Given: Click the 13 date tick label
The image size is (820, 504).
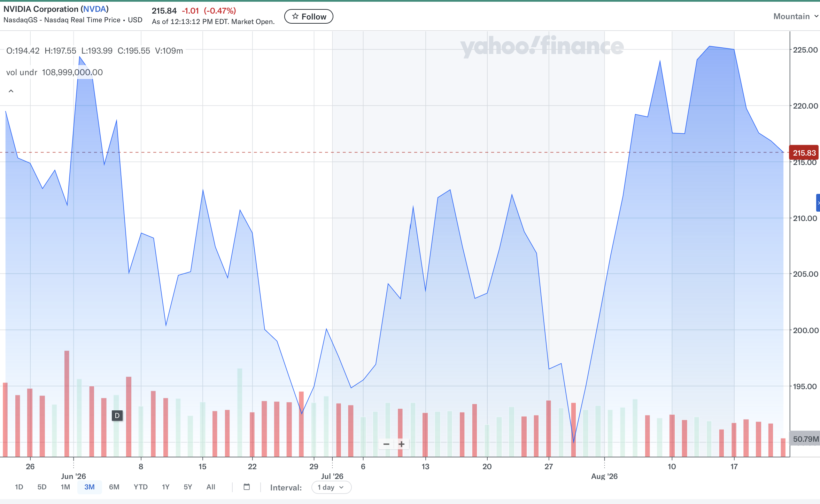Looking at the screenshot, I should pos(425,466).
